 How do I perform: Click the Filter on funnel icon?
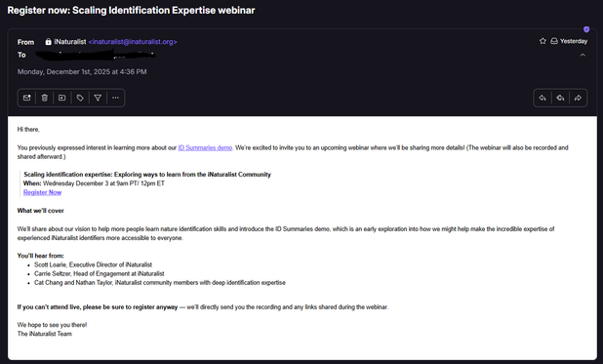click(x=98, y=98)
